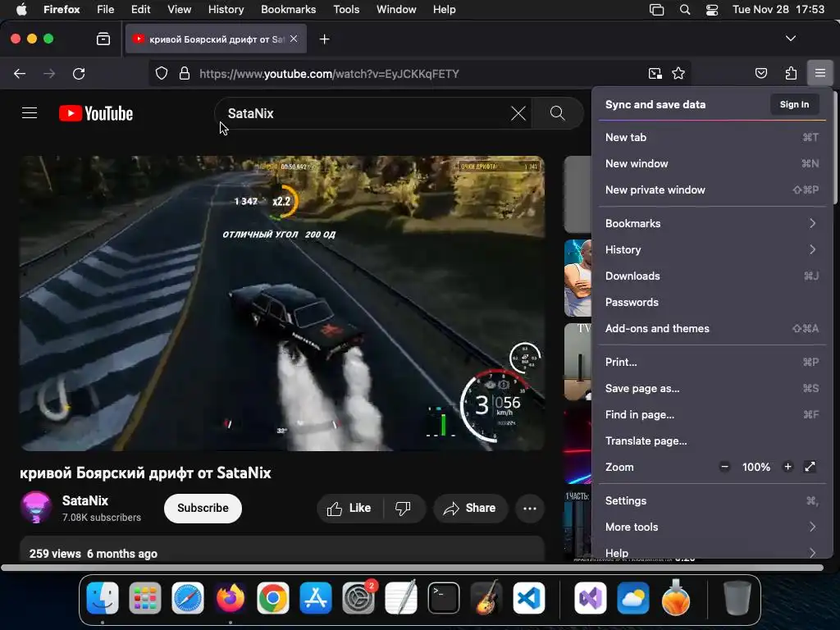The width and height of the screenshot is (840, 630).
Task: Open Settings from Firefox menu
Action: (x=712, y=501)
